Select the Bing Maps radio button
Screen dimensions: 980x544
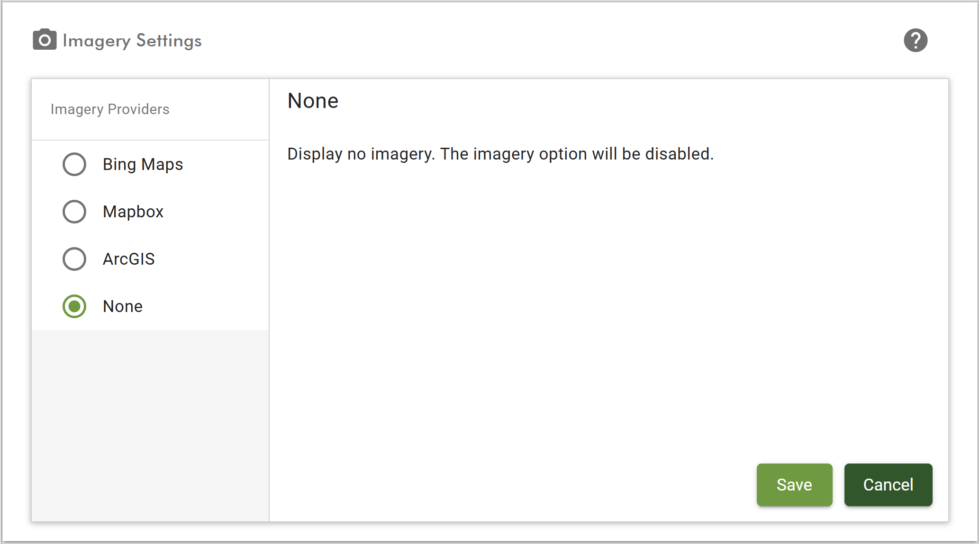[x=74, y=164]
